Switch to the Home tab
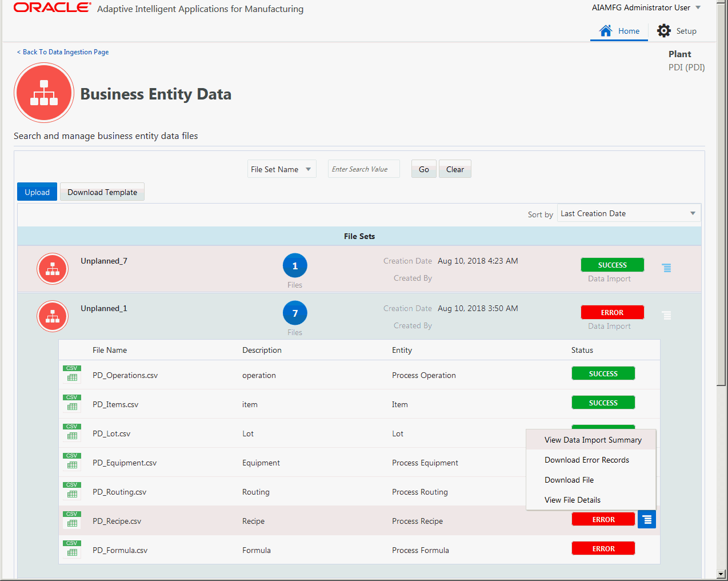The image size is (728, 581). click(x=619, y=31)
